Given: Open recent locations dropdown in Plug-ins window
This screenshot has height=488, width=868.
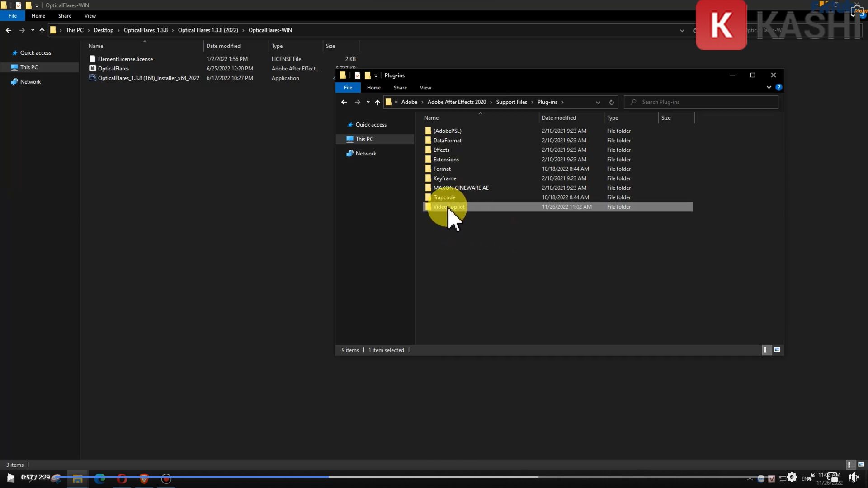Looking at the screenshot, I should [368, 102].
